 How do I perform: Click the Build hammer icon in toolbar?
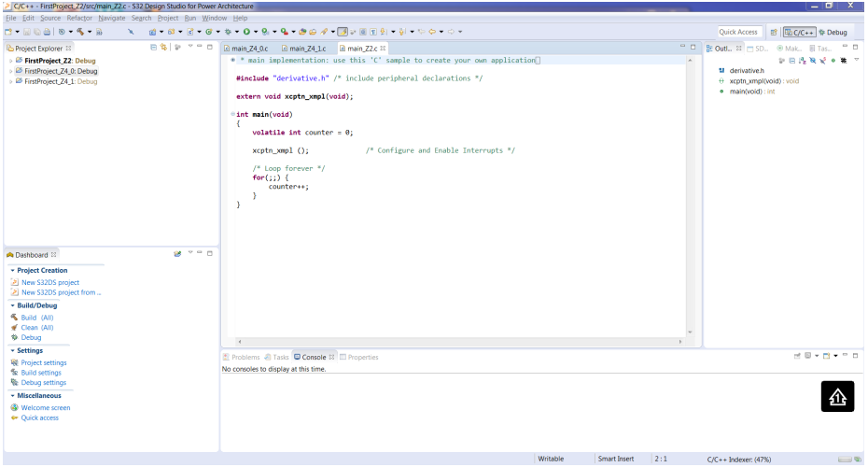[x=80, y=32]
